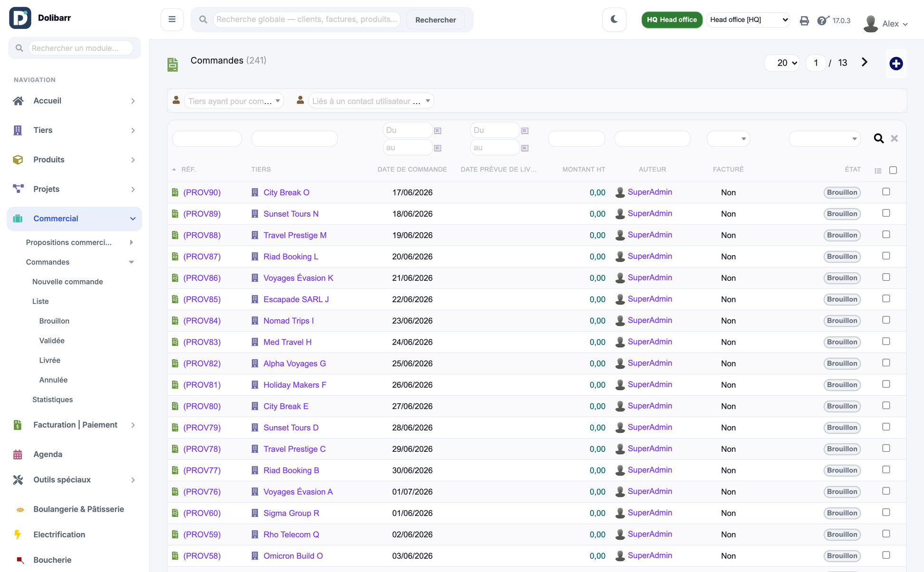
Task: Click the Dolibarr logo icon
Action: [20, 18]
